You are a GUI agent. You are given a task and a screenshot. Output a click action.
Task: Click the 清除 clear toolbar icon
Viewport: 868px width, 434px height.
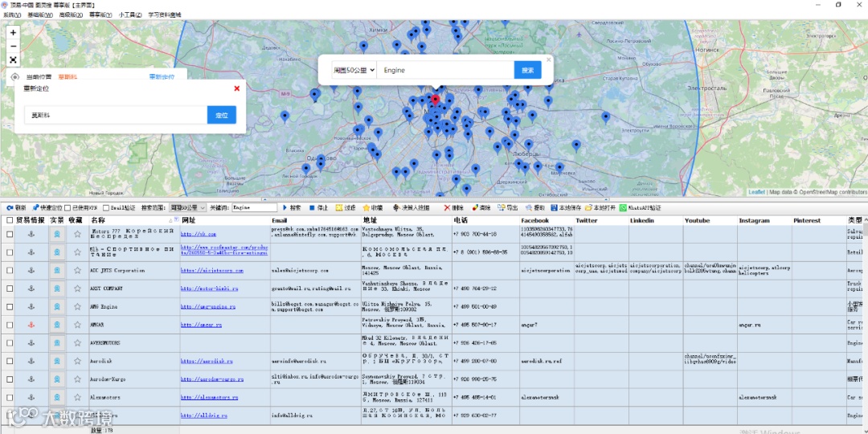pyautogui.click(x=475, y=207)
